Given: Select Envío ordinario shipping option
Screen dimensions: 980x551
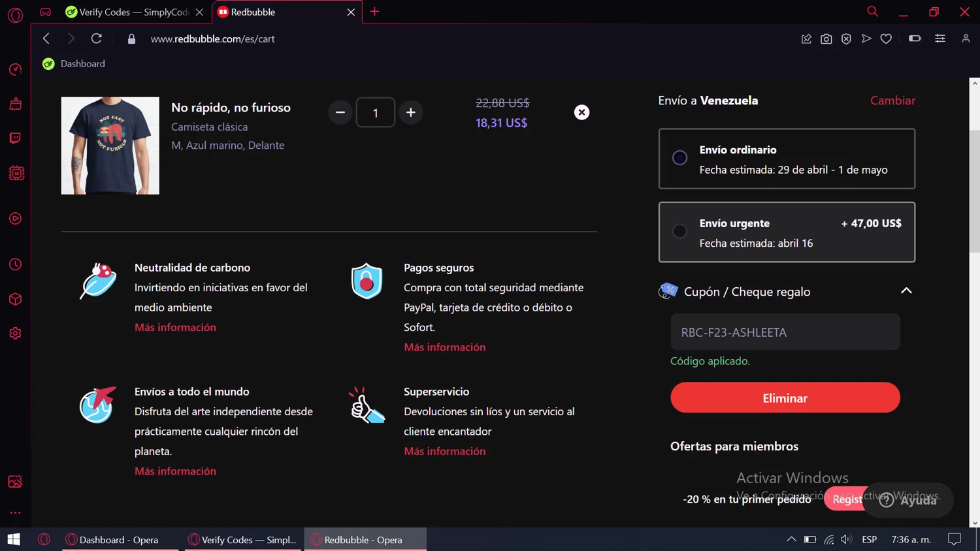Looking at the screenshot, I should (787, 159).
